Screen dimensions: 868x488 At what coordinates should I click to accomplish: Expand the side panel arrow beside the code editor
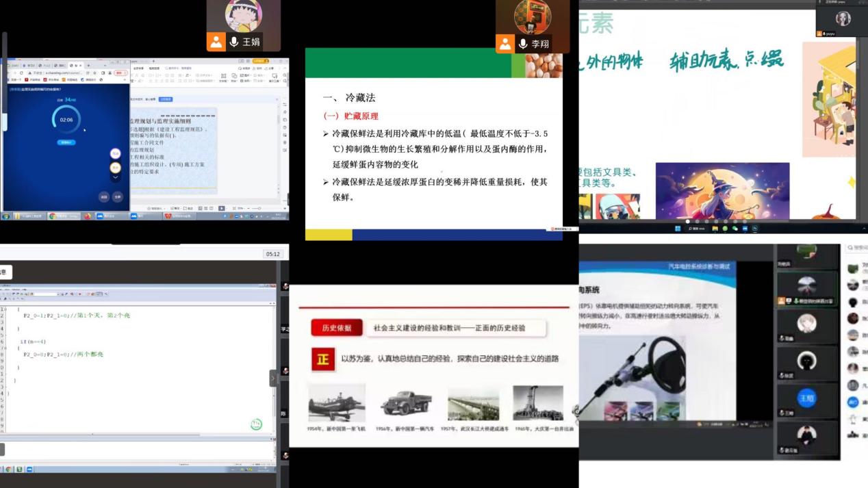click(273, 378)
